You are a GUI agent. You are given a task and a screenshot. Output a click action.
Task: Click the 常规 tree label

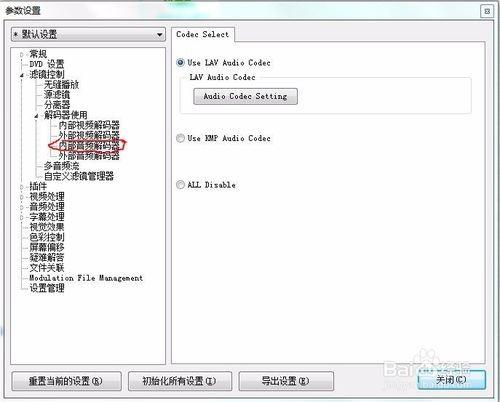(x=38, y=54)
